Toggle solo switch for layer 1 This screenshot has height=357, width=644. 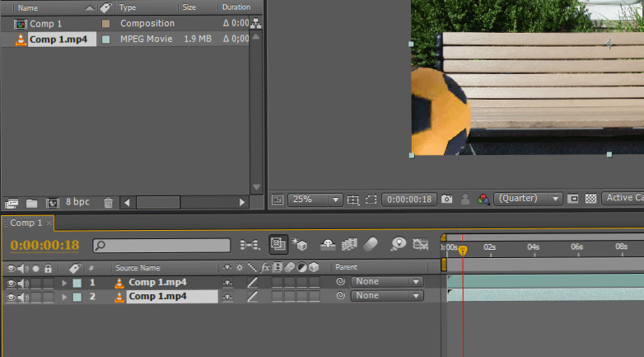(36, 283)
